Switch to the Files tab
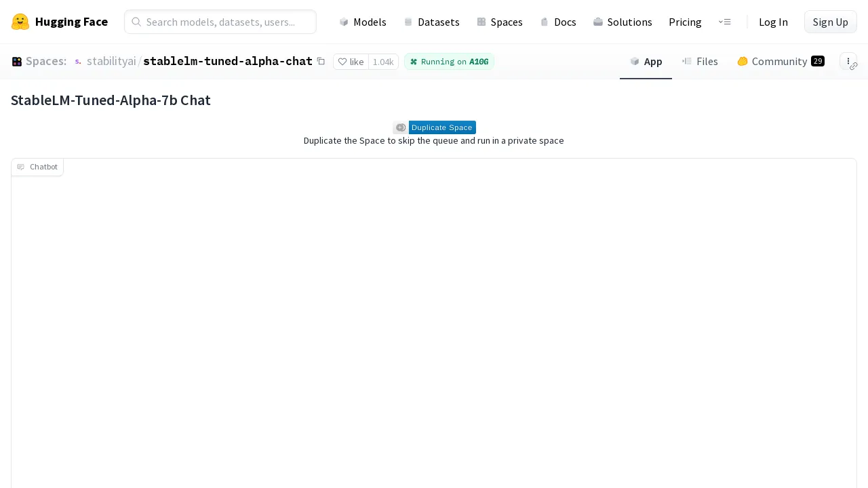The image size is (868, 488). (700, 62)
